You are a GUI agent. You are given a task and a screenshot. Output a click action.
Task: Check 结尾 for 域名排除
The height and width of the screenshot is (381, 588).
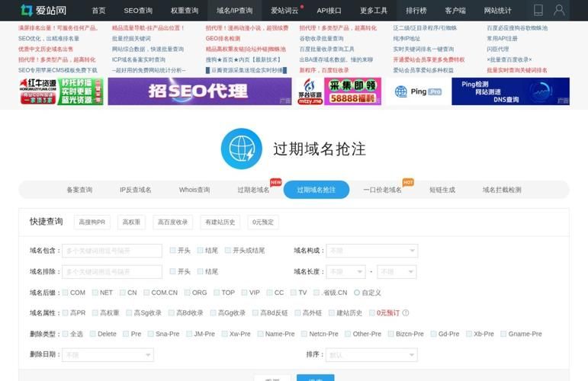(201, 271)
